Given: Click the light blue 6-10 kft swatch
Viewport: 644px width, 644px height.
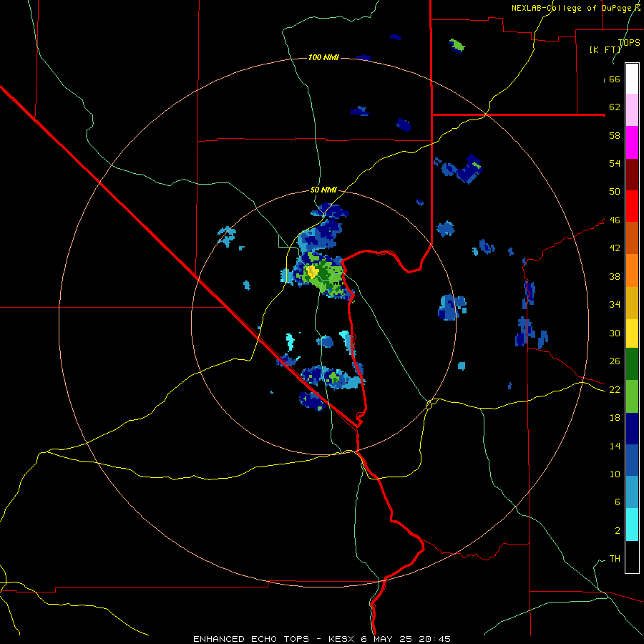Looking at the screenshot, I should click(632, 492).
